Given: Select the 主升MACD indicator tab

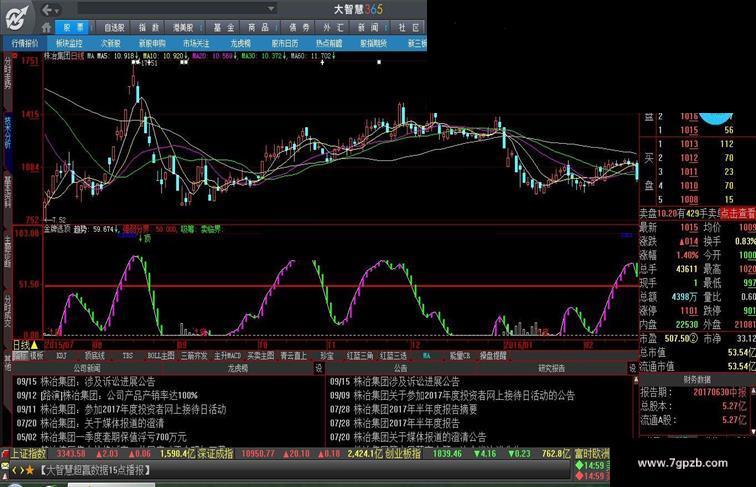Looking at the screenshot, I should pos(227,356).
